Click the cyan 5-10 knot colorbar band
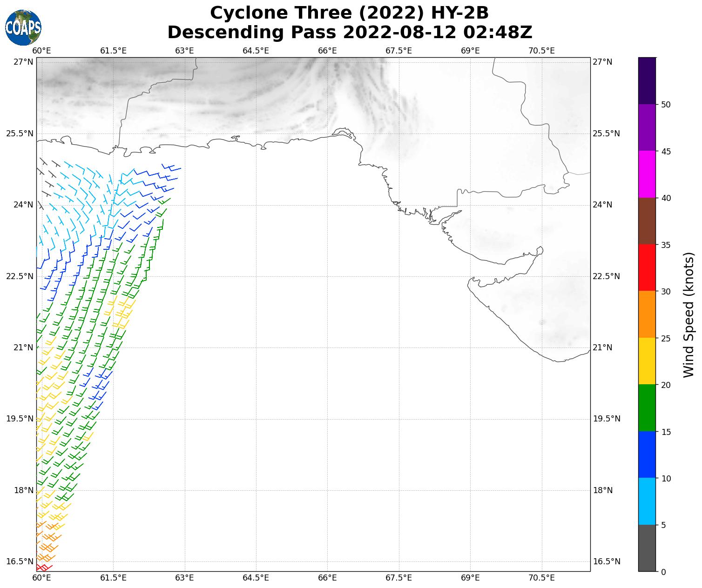702x588 pixels. 647,501
